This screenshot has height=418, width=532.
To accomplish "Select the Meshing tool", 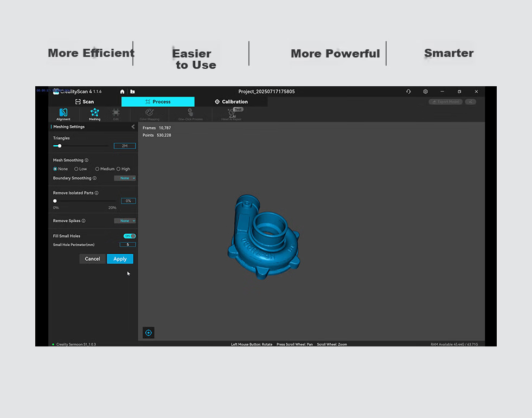I will (95, 114).
